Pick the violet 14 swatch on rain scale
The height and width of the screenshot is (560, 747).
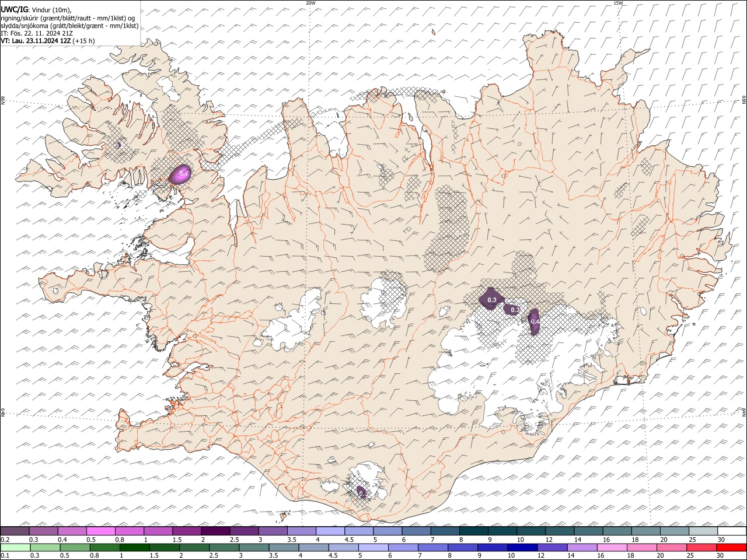coord(582,547)
